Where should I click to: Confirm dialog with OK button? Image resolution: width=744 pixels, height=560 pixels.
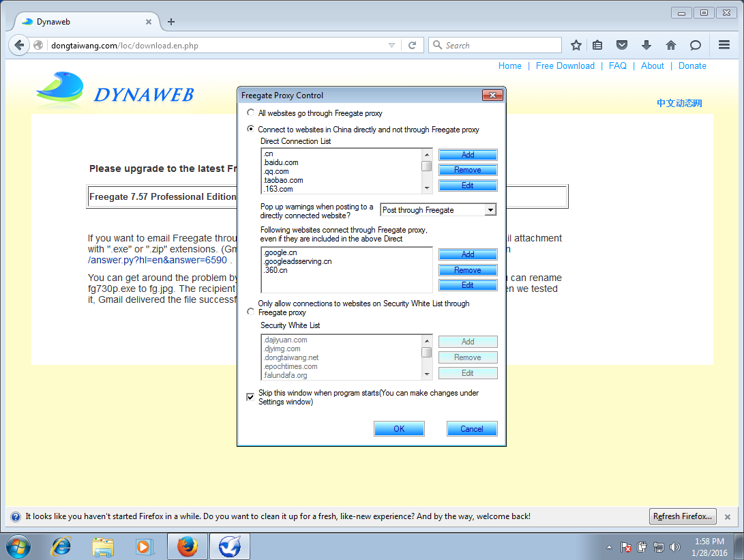(x=399, y=428)
